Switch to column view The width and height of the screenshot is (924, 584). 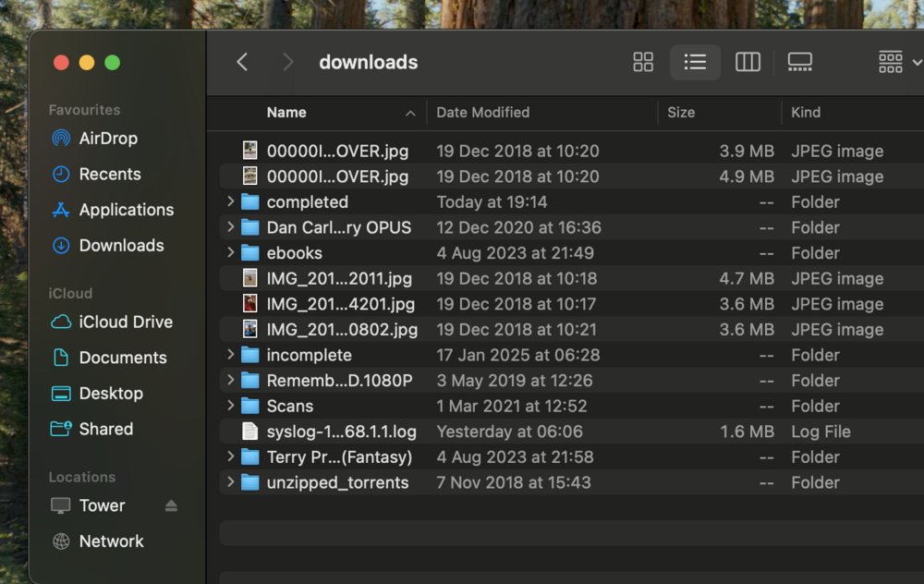pos(748,62)
